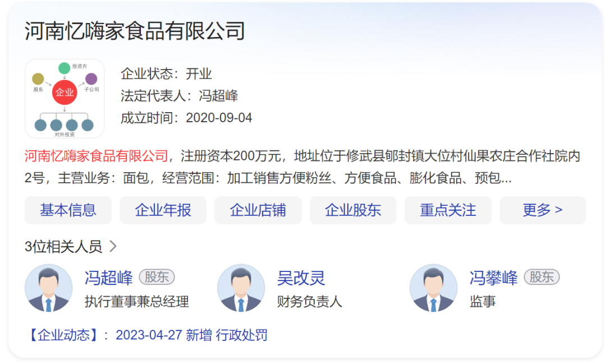Switch to the 企业年报 tab
This screenshot has width=606, height=364.
coord(163,210)
